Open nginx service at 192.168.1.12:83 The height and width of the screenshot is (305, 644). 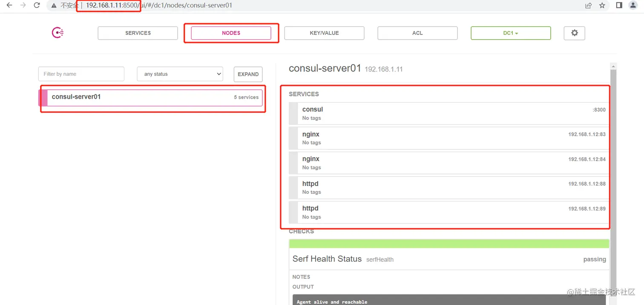449,138
